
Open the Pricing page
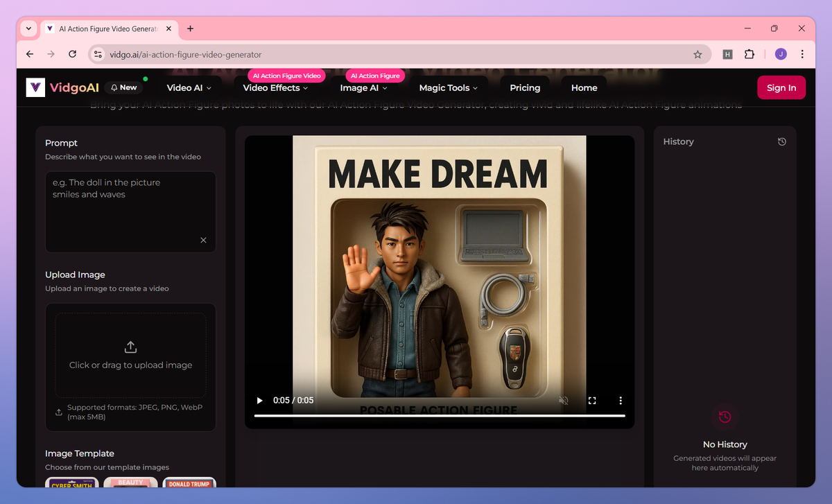click(x=525, y=88)
